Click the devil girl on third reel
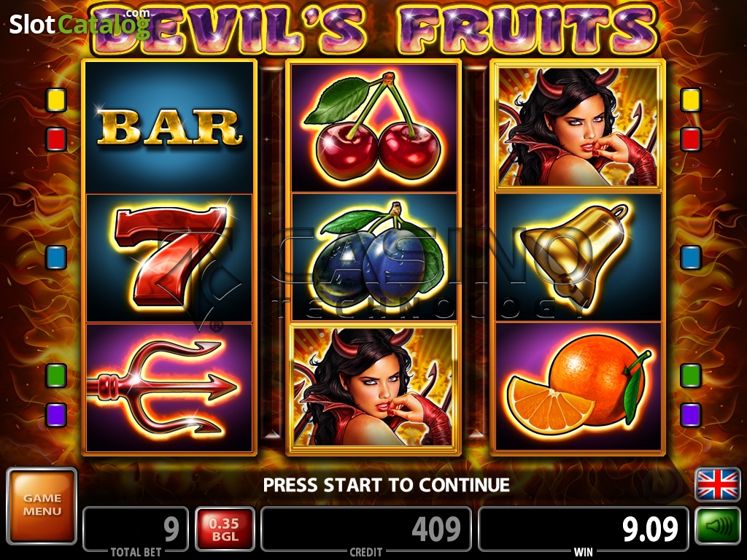 pos(578,125)
